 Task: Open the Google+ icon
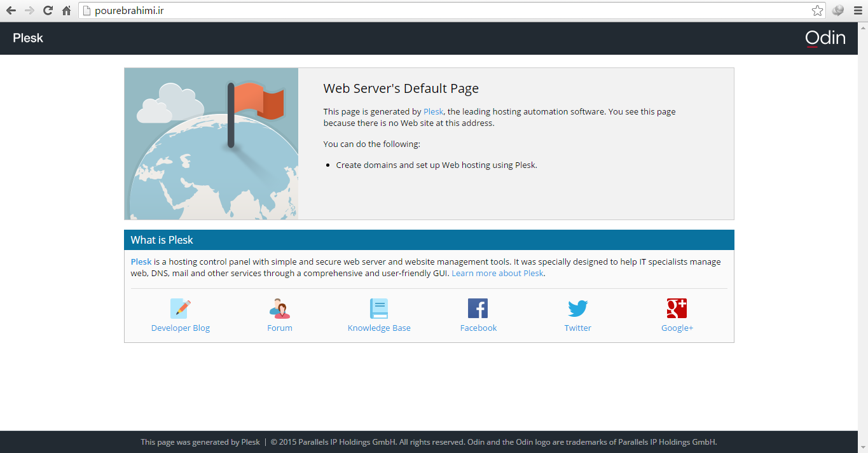[677, 309]
